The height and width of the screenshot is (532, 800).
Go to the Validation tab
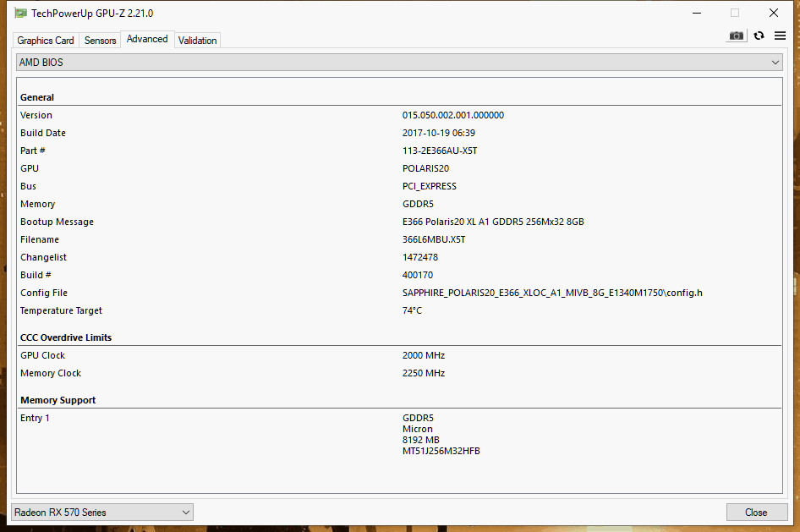coord(197,41)
